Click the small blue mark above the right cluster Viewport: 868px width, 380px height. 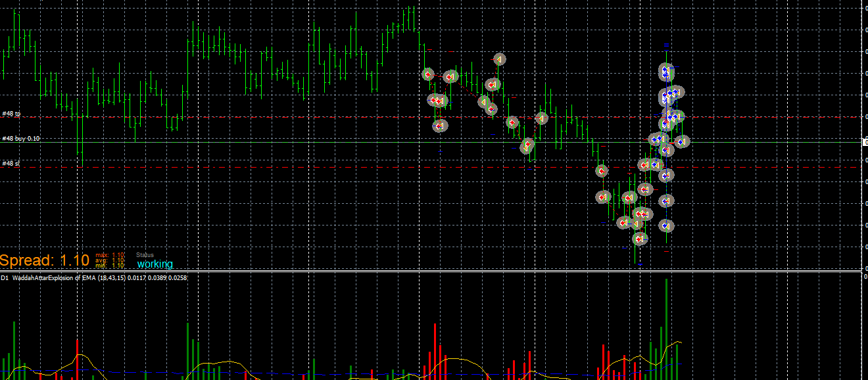tap(667, 45)
